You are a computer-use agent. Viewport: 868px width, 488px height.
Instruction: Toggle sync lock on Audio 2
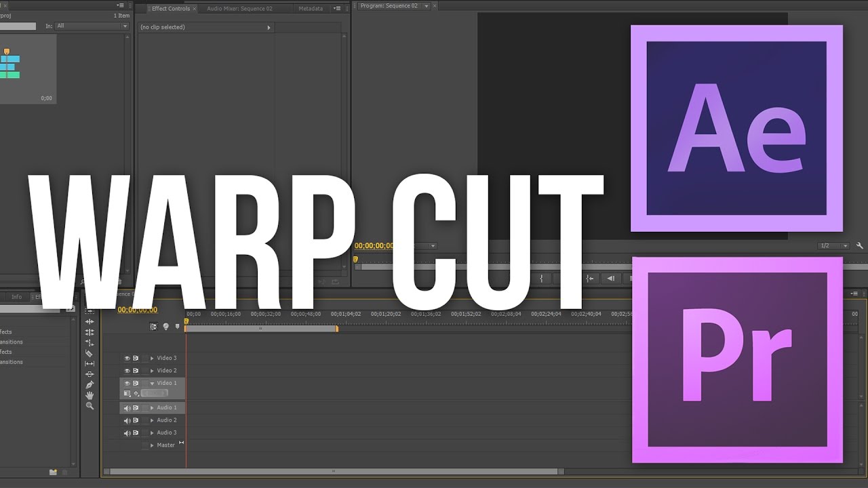tap(136, 420)
